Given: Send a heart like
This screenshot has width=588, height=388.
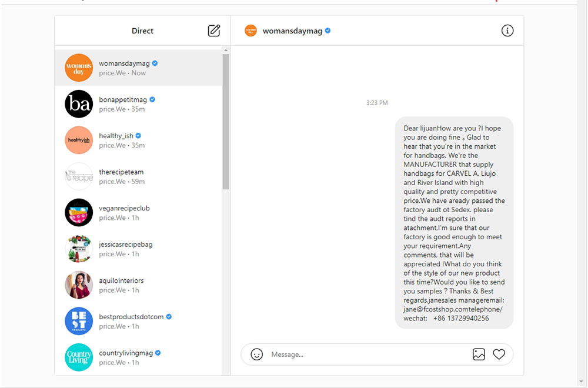Looking at the screenshot, I should pos(499,354).
